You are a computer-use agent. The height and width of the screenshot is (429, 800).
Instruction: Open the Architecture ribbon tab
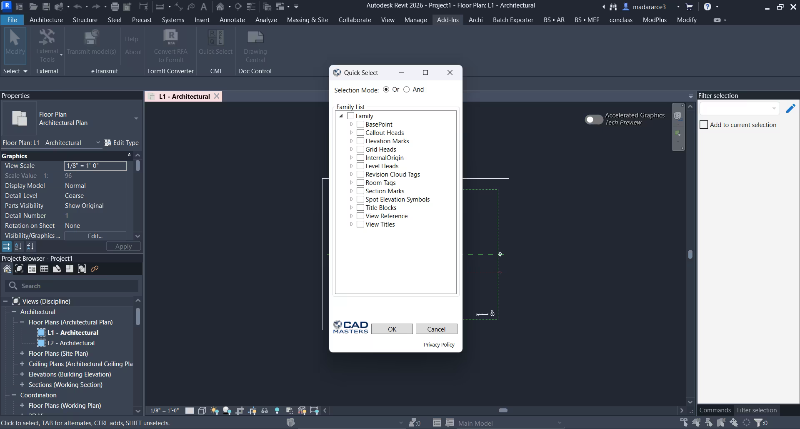(45, 19)
